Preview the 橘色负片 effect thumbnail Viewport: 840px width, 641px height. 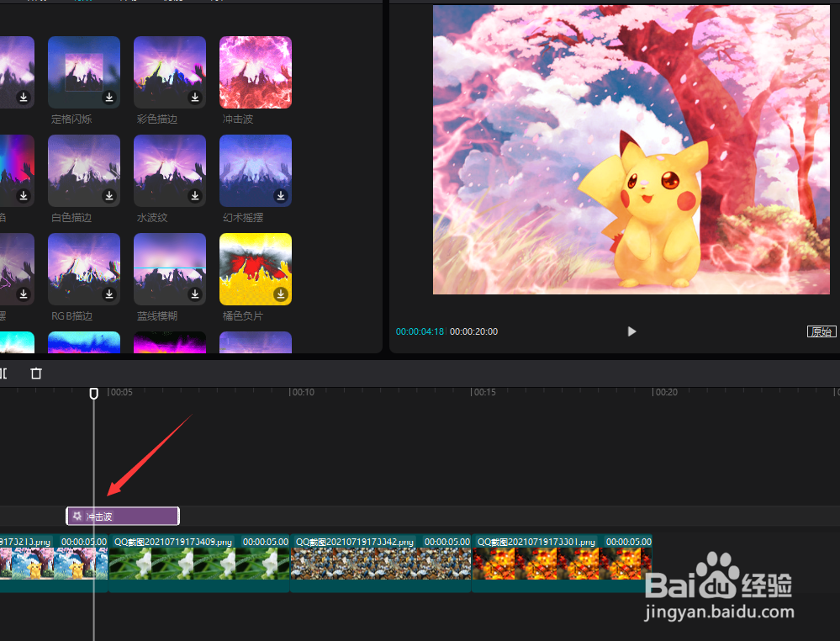point(256,269)
